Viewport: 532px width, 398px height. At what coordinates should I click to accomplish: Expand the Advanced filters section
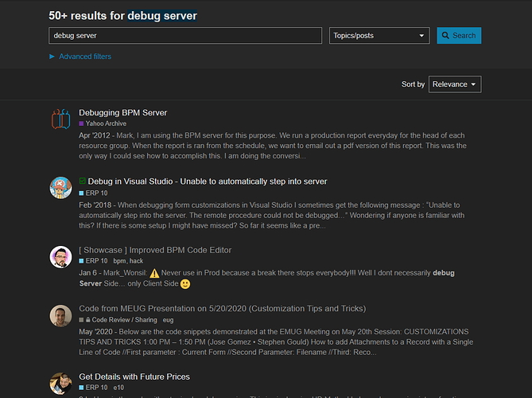point(80,57)
